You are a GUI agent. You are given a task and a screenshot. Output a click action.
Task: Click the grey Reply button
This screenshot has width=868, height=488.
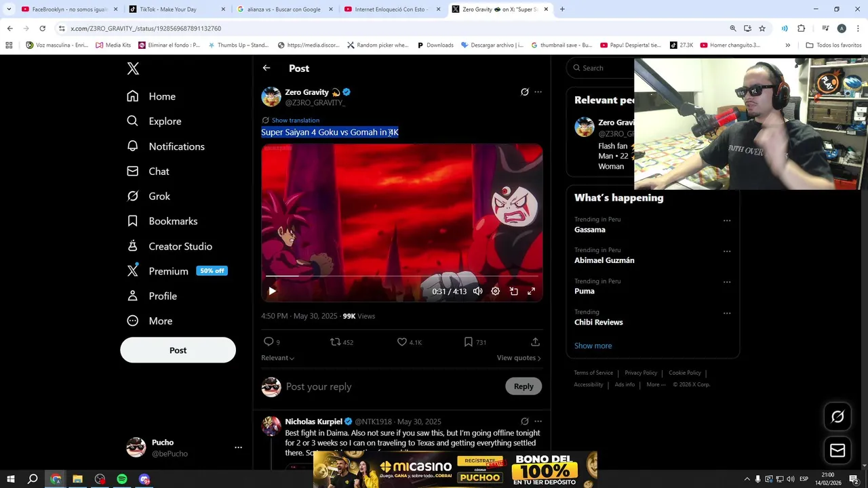524,386
